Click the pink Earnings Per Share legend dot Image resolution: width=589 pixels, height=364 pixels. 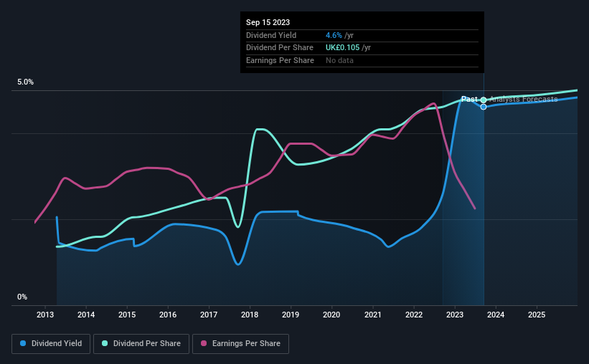tap(204, 343)
